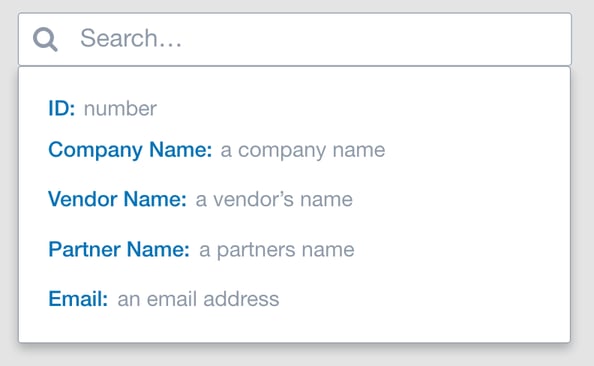
Task: Click the blue "Company Name:" label
Action: tap(130, 150)
